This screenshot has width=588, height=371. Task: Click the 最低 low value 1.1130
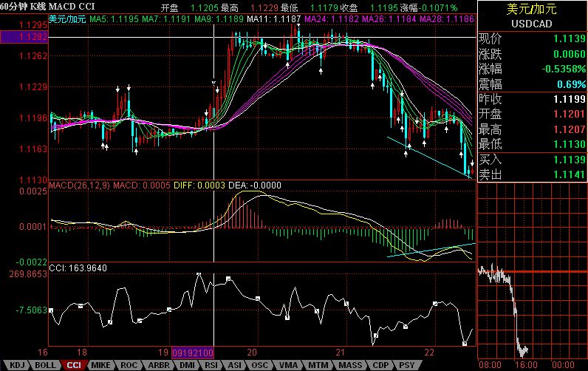click(570, 144)
